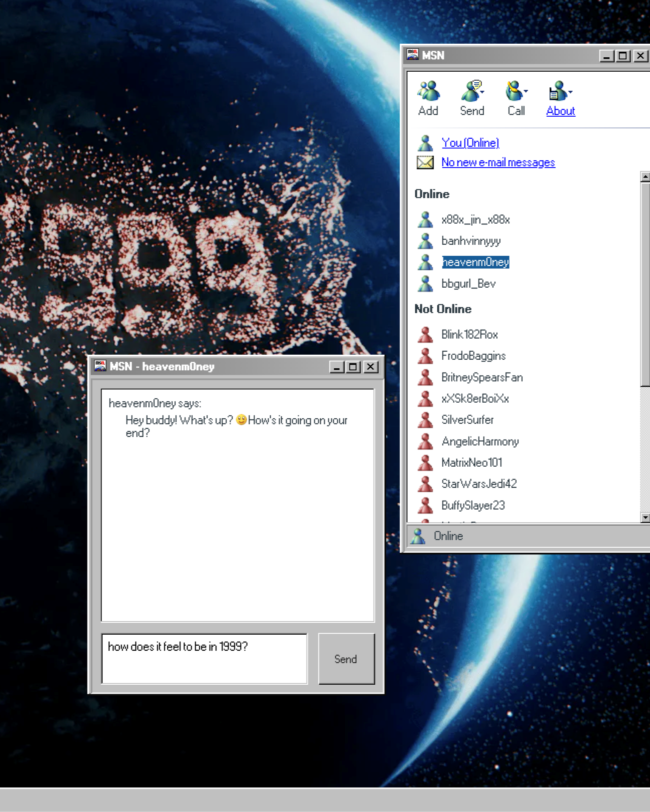Minimize the heavenm0ney chat window

[x=337, y=367]
